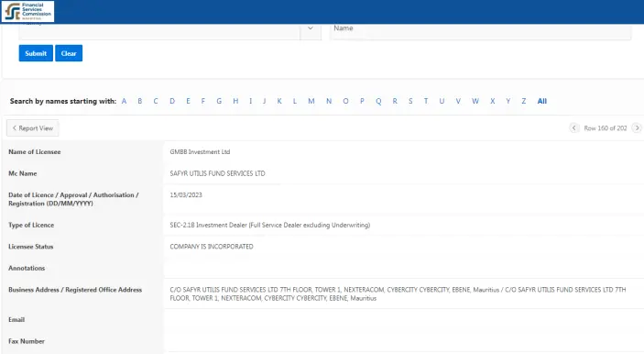Filter names starting with S

tap(410, 101)
